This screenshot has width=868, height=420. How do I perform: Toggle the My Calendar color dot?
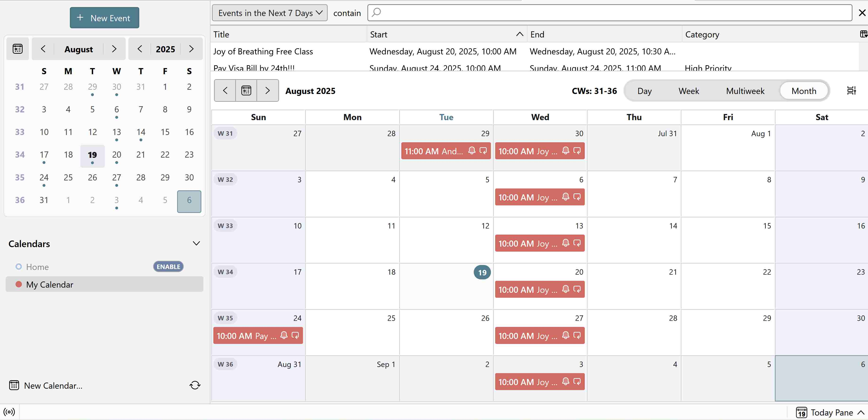click(19, 284)
